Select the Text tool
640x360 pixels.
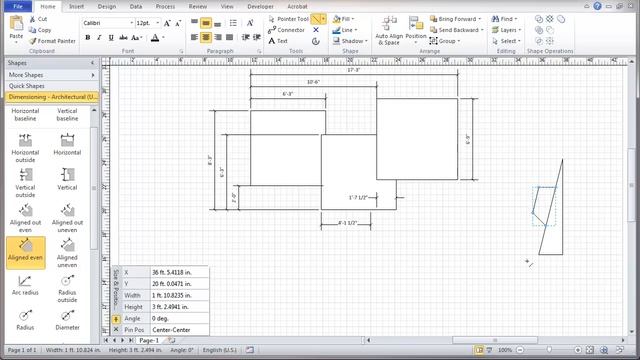(278, 41)
